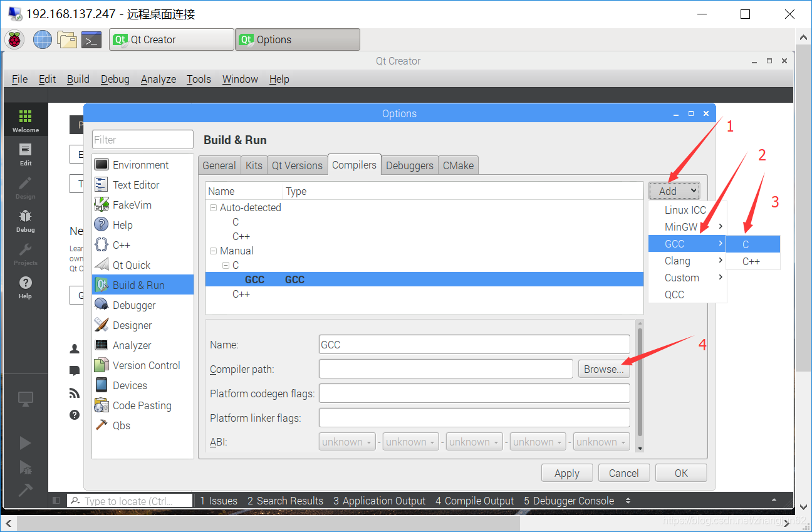The width and height of the screenshot is (812, 532).
Task: Click the Compiler path input field
Action: point(446,369)
